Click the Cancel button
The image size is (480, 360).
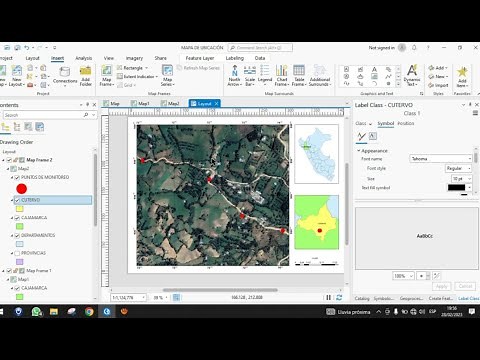(x=465, y=286)
